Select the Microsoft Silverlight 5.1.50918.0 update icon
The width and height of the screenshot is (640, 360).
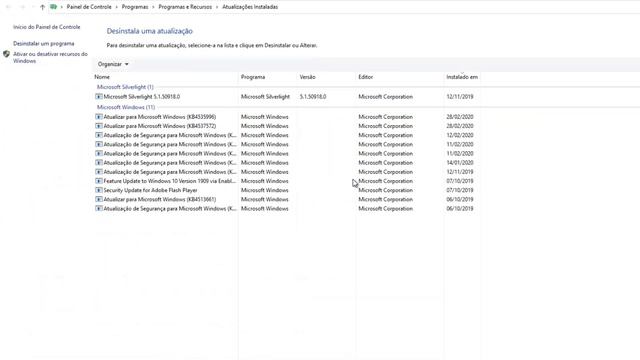(x=98, y=97)
